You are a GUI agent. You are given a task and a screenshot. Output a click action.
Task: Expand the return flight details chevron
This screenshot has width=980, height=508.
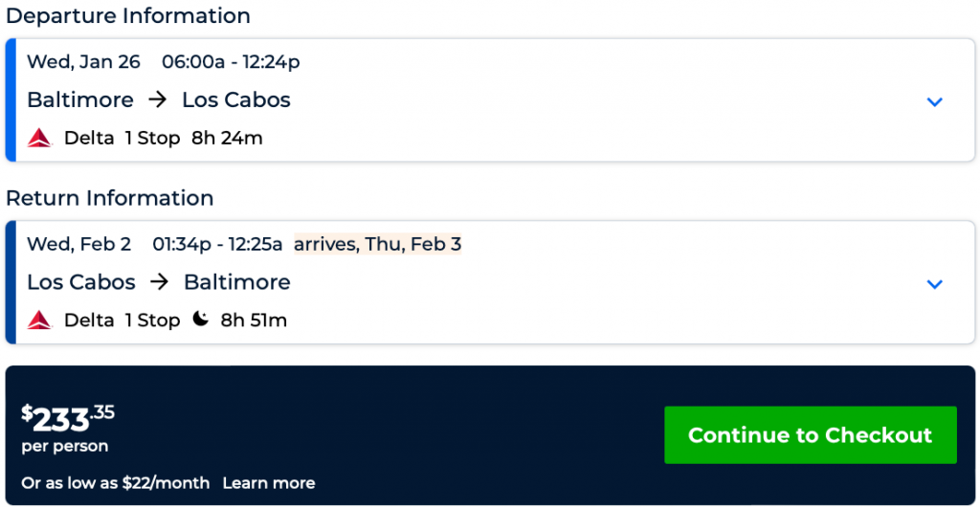(935, 283)
